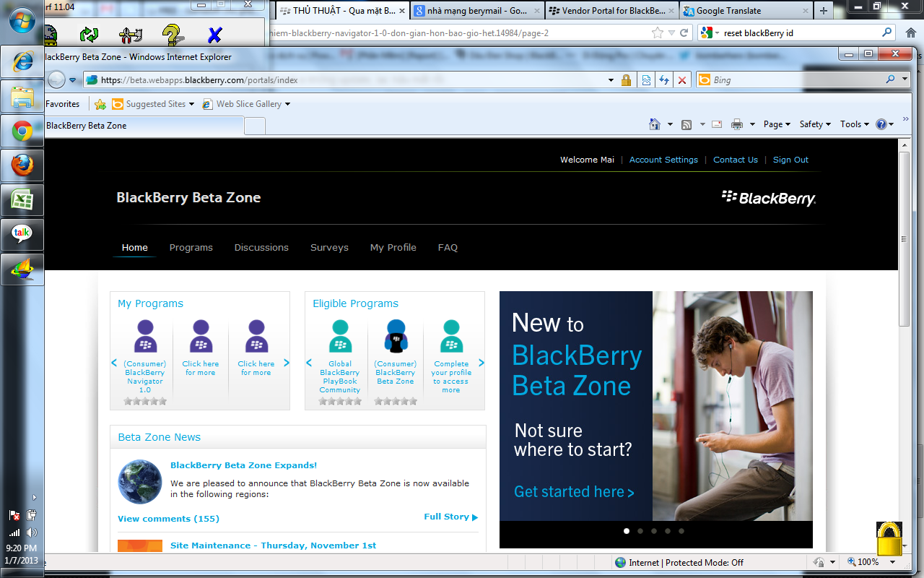This screenshot has width=924, height=578.
Task: Open Tools menu dropdown in IE
Action: (855, 124)
